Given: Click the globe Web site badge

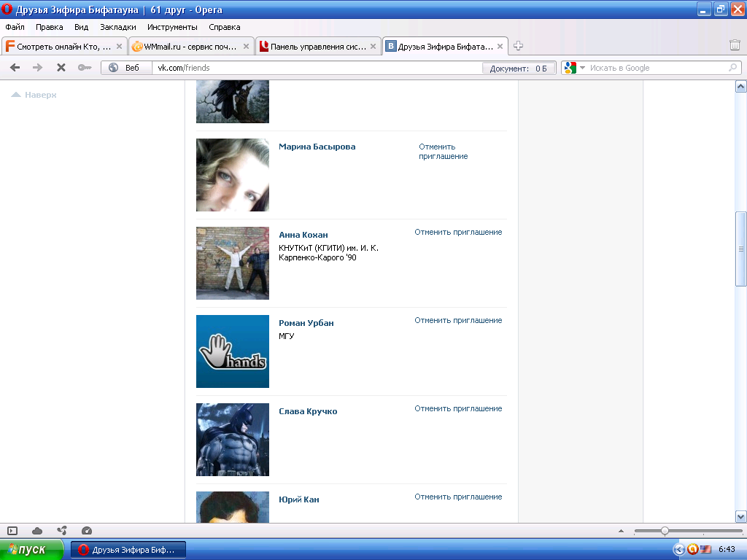Looking at the screenshot, I should pyautogui.click(x=125, y=68).
